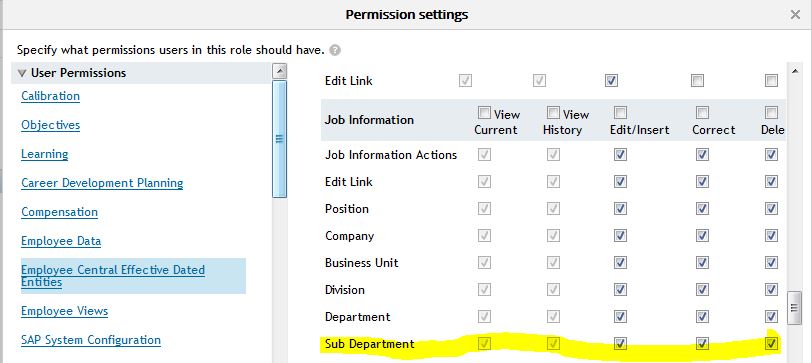This screenshot has height=363, width=812.
Task: Click the left panel scrollbar thumb
Action: pyautogui.click(x=279, y=139)
